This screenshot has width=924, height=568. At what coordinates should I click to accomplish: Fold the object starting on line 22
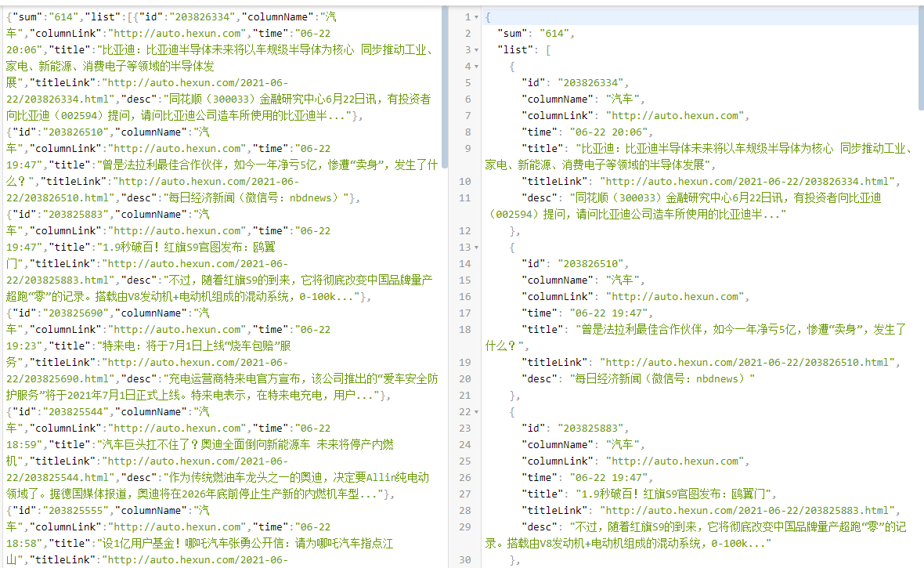coord(476,412)
